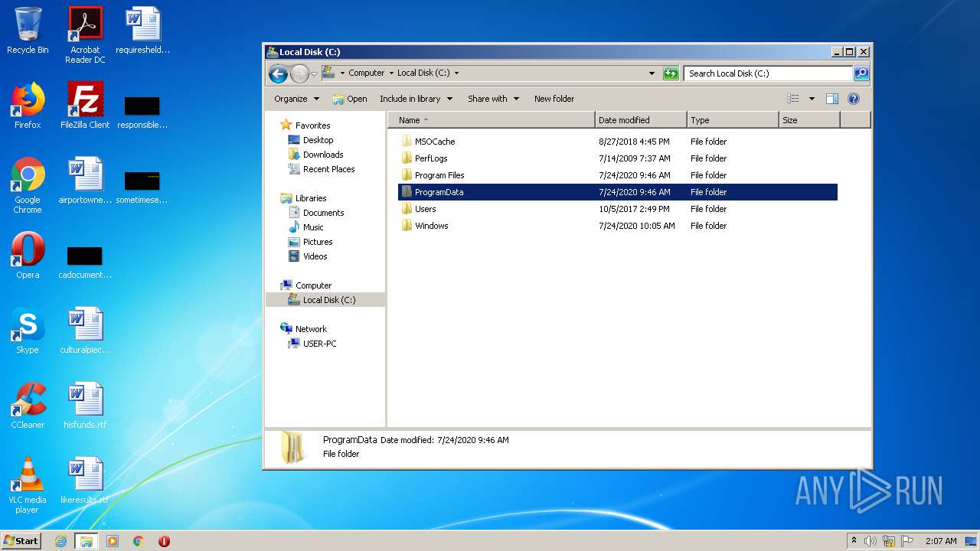The height and width of the screenshot is (551, 980).
Task: Click the New folder button
Action: tap(554, 99)
